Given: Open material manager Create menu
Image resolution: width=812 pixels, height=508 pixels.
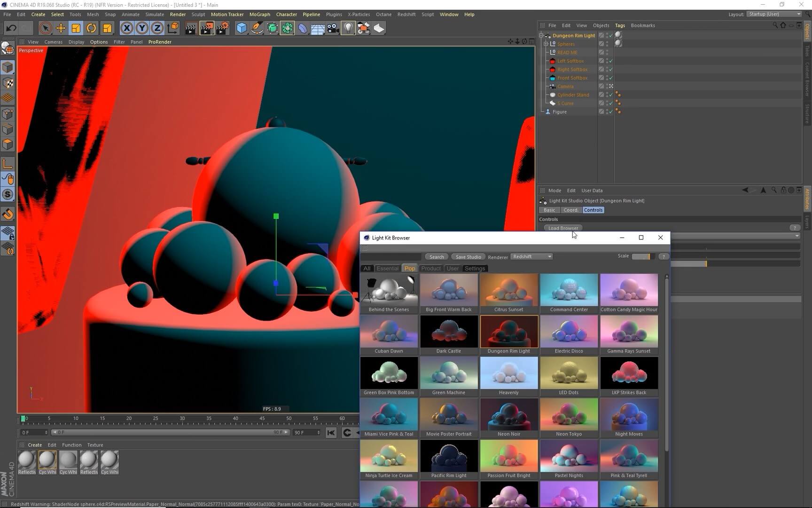Looking at the screenshot, I should [35, 445].
